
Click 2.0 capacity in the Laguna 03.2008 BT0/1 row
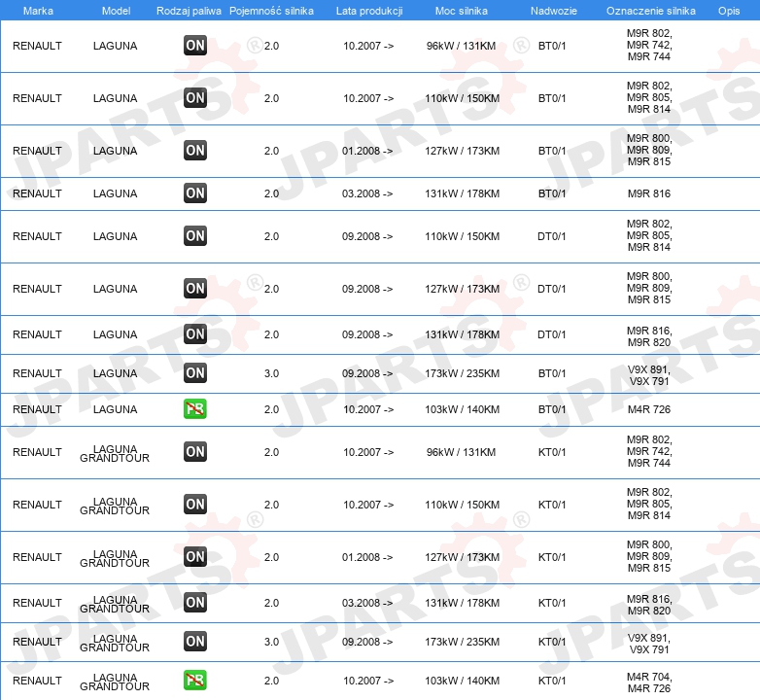click(x=271, y=193)
